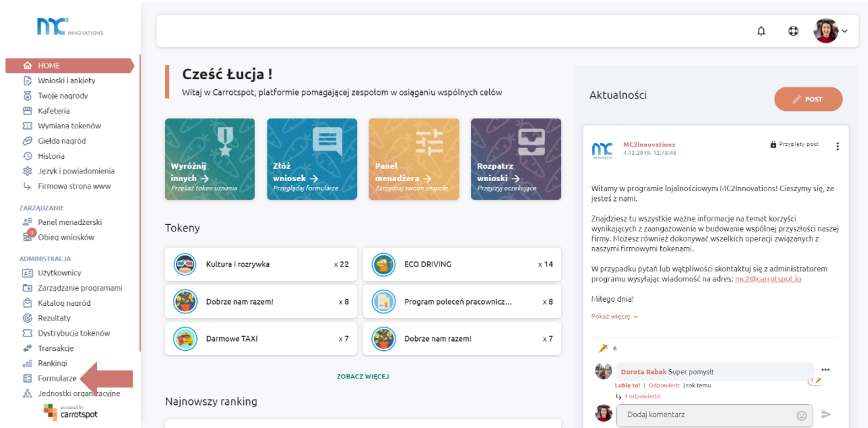Click the Wymiana tokenów sidebar icon
The image size is (868, 428).
pos(28,126)
